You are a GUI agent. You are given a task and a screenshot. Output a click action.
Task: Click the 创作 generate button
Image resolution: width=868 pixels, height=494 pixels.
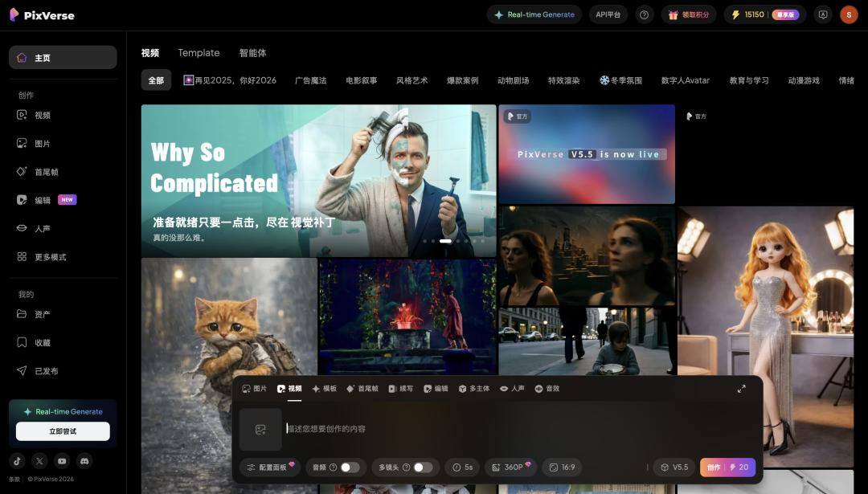click(x=727, y=467)
